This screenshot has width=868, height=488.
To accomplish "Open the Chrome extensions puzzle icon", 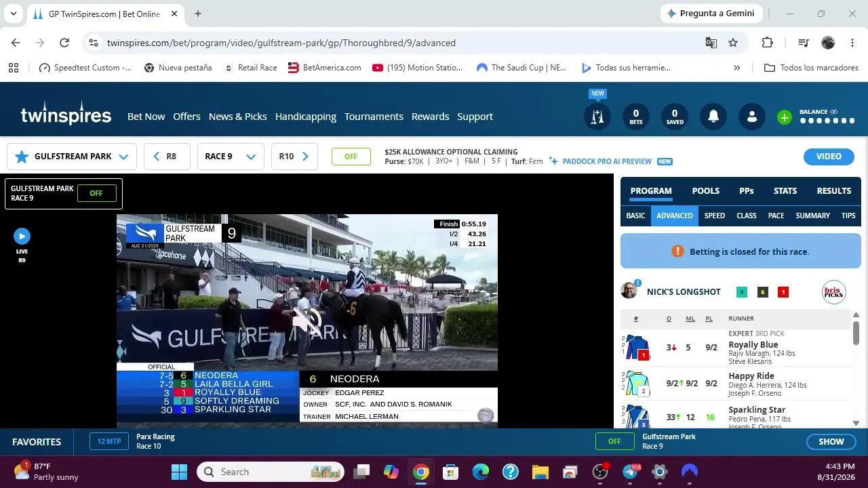I will (768, 43).
